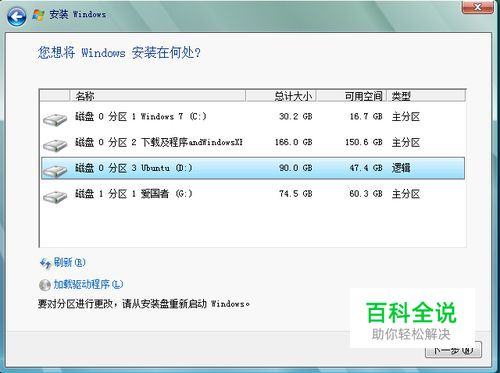Go back using the blue arrow button

pyautogui.click(x=17, y=16)
